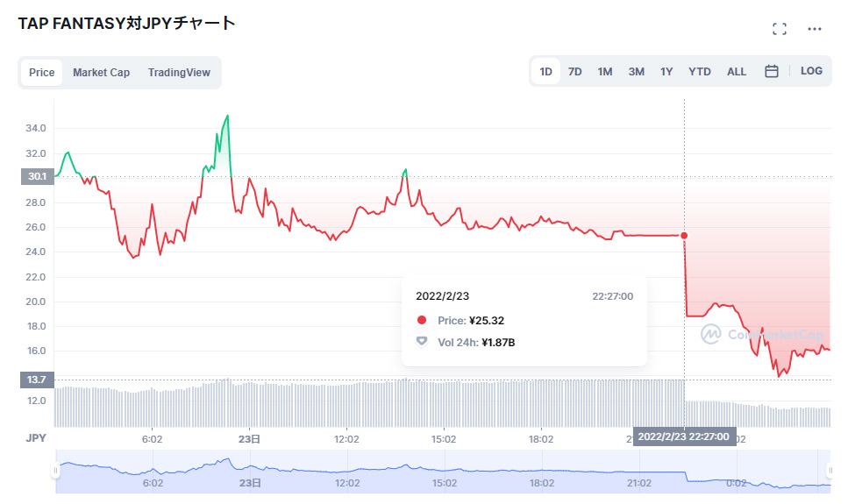Click the 34.0 value on price axis

point(36,128)
